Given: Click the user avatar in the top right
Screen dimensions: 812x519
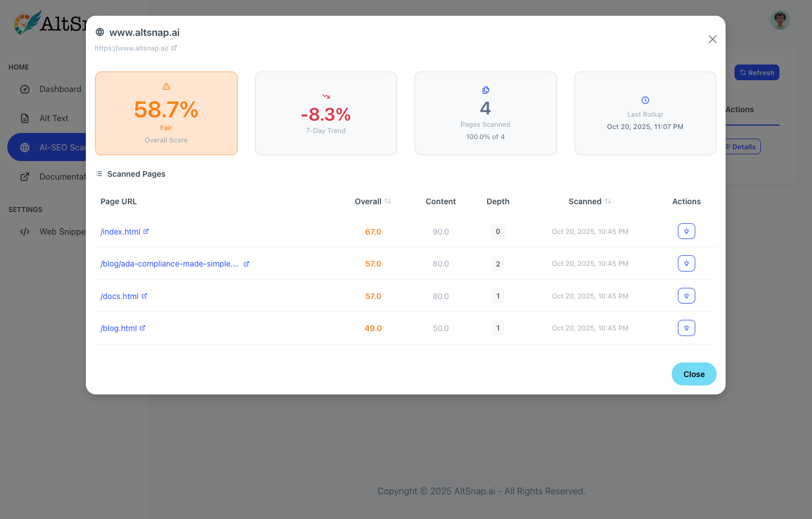Looking at the screenshot, I should 779,20.
